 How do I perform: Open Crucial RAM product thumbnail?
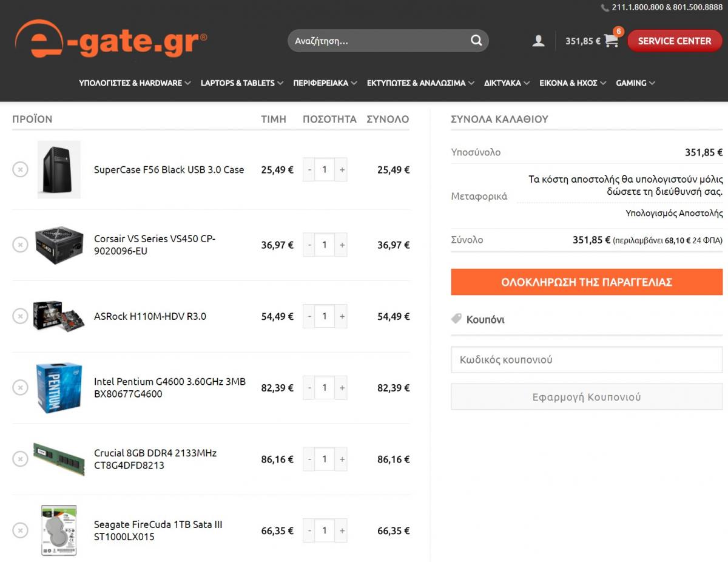[x=59, y=459]
